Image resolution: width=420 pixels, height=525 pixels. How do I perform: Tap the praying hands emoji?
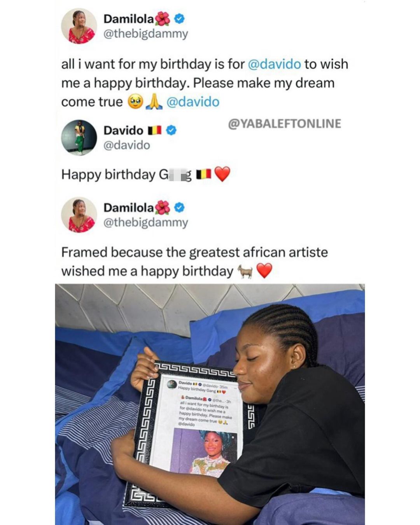point(154,102)
